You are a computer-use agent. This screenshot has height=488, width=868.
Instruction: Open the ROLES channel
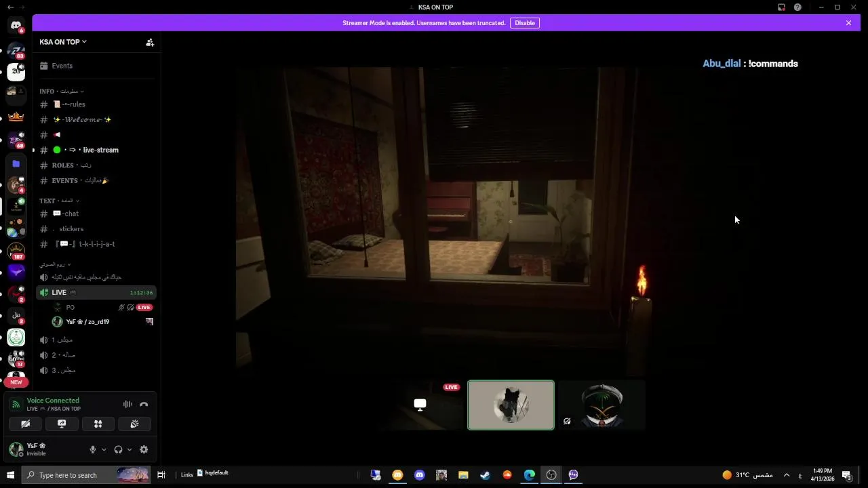point(96,165)
